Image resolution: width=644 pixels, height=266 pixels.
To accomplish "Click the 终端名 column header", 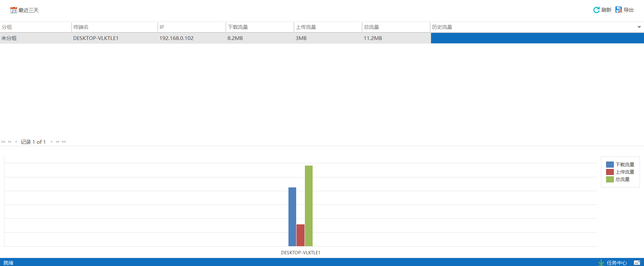I will point(81,27).
